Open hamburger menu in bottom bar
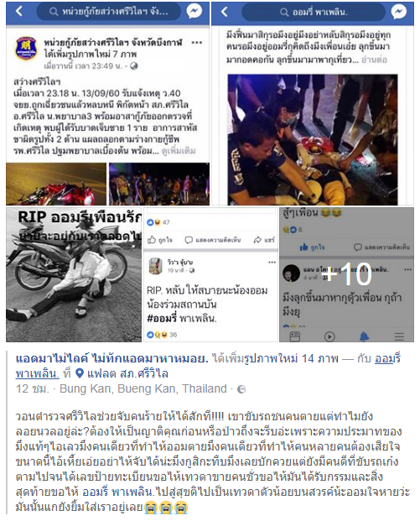The width and height of the screenshot is (420, 521). click(x=399, y=336)
